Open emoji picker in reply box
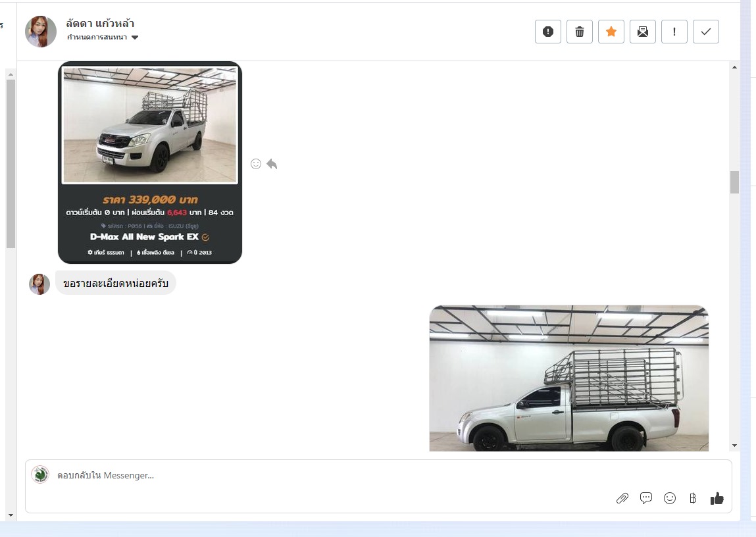Viewport: 756px width, 537px height. [x=670, y=498]
